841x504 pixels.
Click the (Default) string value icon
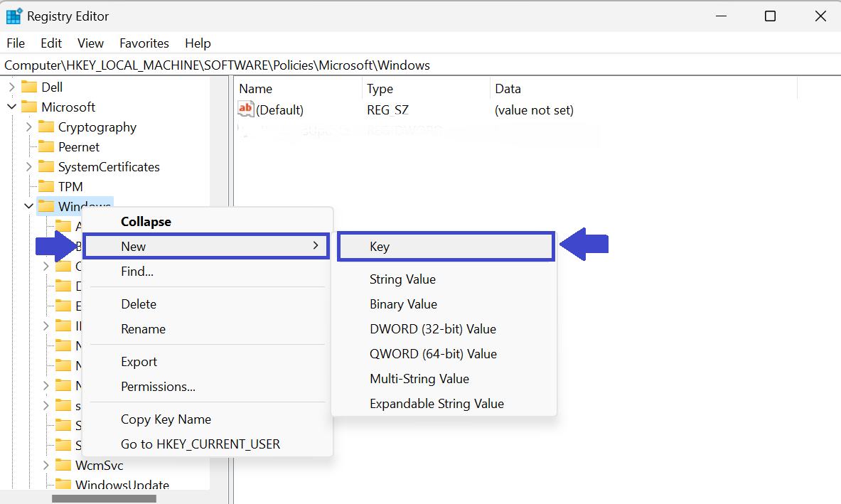(x=246, y=110)
